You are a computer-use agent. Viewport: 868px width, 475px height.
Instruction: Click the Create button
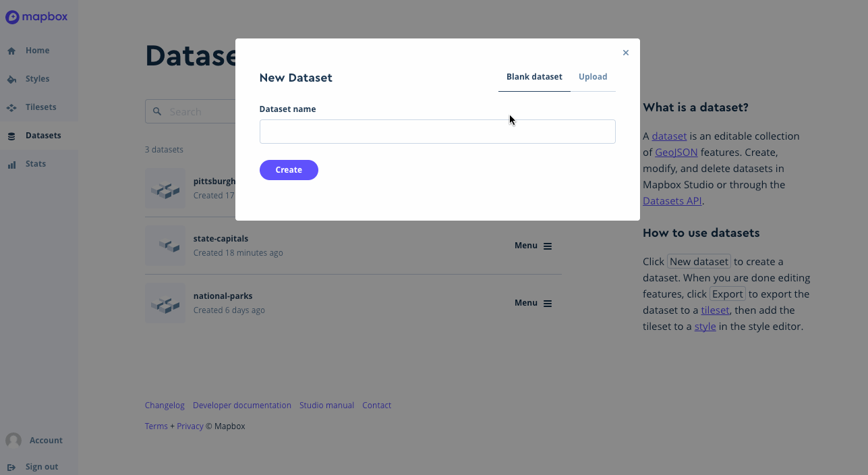[x=289, y=170]
